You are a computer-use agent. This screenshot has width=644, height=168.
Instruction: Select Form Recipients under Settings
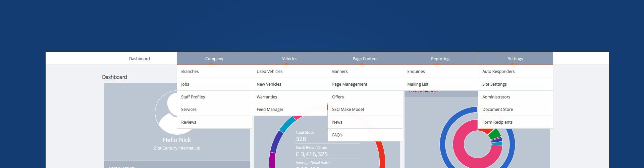[x=516, y=122]
